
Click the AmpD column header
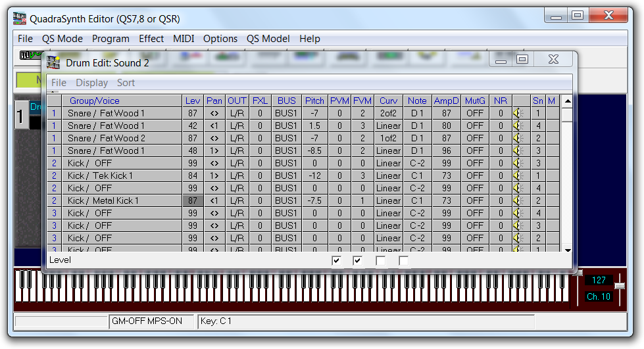click(446, 101)
